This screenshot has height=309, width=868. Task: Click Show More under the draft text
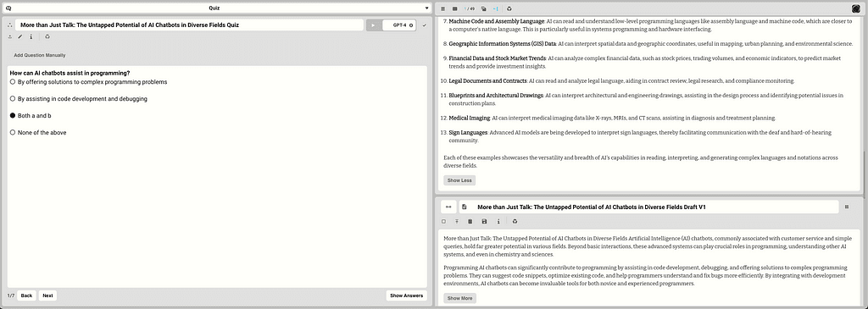click(x=459, y=299)
